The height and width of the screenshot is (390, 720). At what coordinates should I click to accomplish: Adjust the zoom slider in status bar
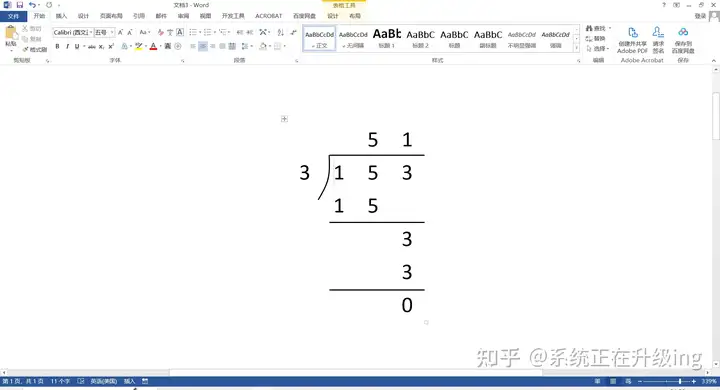click(680, 381)
